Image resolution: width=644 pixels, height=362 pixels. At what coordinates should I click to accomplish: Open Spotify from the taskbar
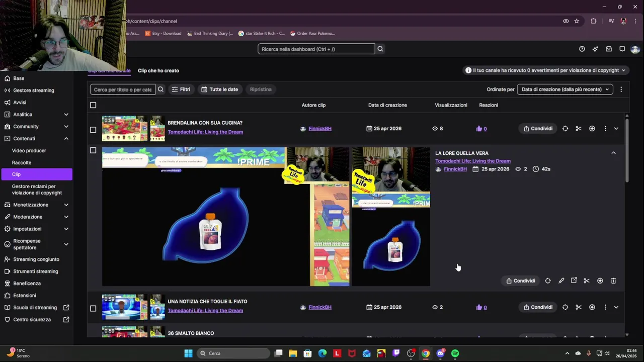pyautogui.click(x=455, y=353)
